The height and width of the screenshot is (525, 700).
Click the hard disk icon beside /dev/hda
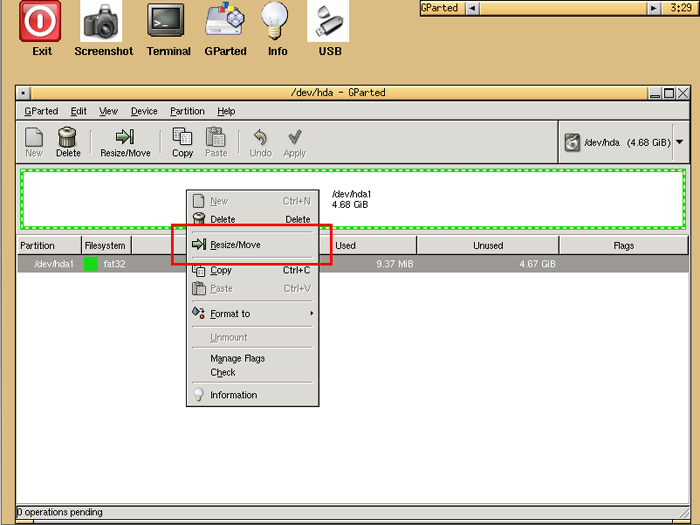point(572,143)
